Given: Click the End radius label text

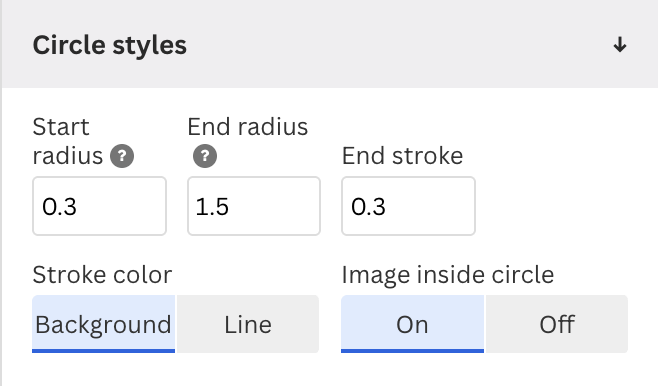Looking at the screenshot, I should pos(248,127).
